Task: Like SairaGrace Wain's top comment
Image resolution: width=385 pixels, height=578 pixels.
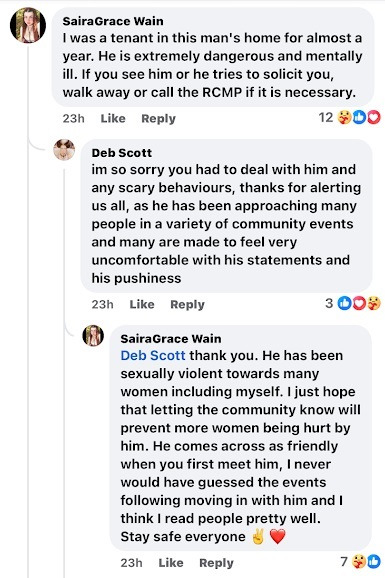Action: tap(113, 118)
